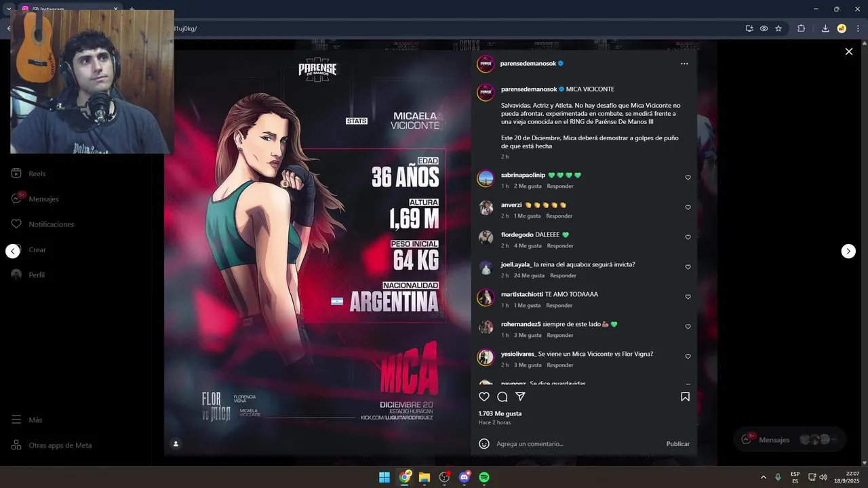Open Chrome extensions puzzle icon
This screenshot has height=488, width=868.
801,28
